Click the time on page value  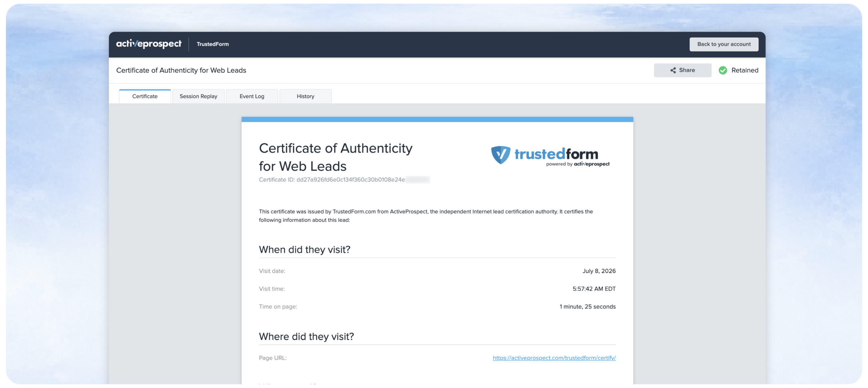click(588, 307)
